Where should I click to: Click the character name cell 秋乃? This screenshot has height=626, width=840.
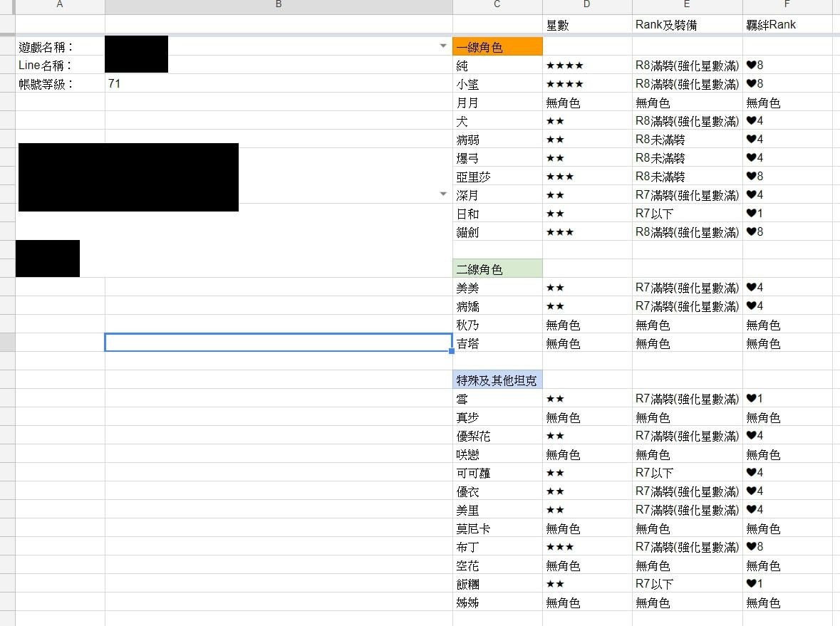pos(498,325)
